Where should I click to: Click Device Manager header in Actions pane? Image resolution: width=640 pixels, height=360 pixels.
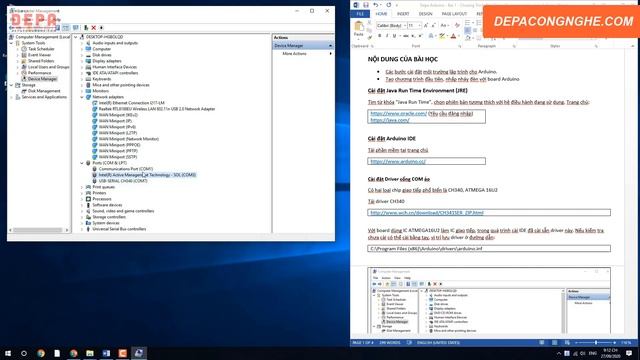[x=303, y=46]
